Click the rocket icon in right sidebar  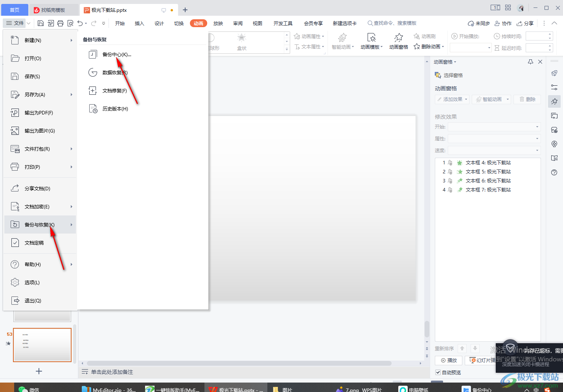coord(554,73)
